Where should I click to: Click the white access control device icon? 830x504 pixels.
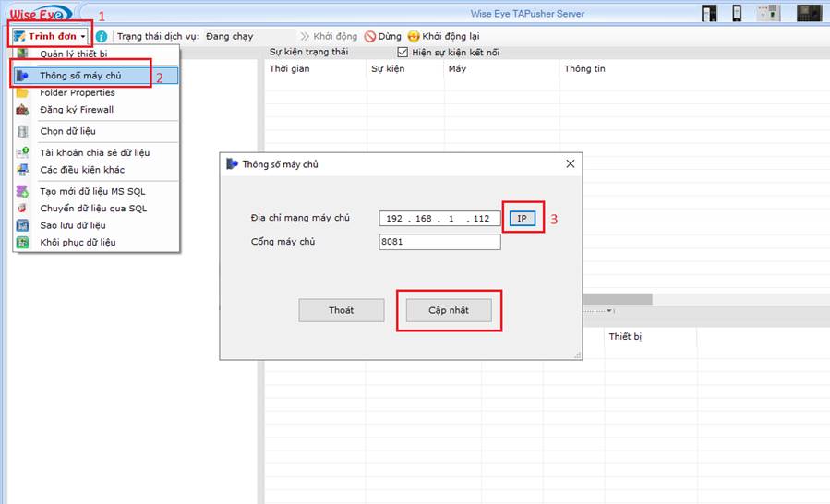point(768,13)
